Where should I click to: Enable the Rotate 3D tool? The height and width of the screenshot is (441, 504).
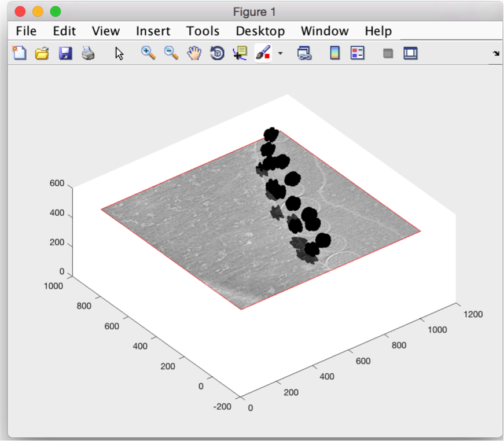[x=218, y=53]
